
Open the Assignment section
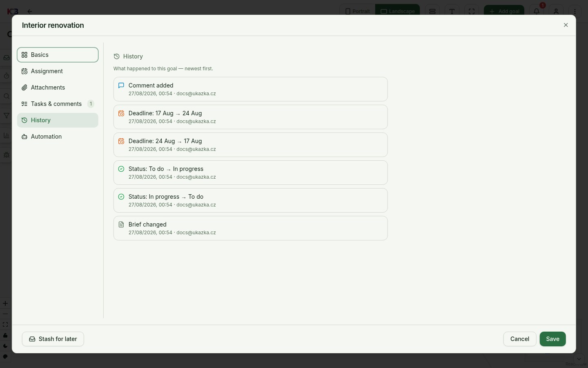click(x=58, y=71)
